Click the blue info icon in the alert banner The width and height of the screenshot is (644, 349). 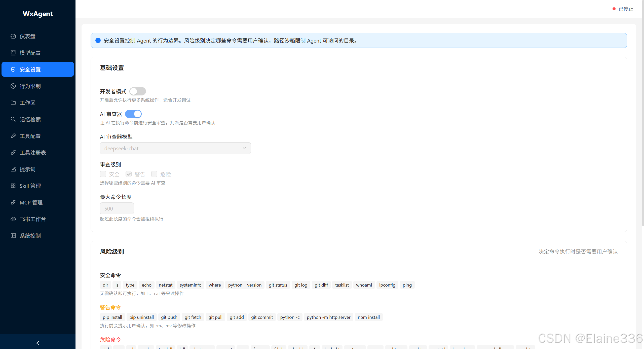coord(98,40)
